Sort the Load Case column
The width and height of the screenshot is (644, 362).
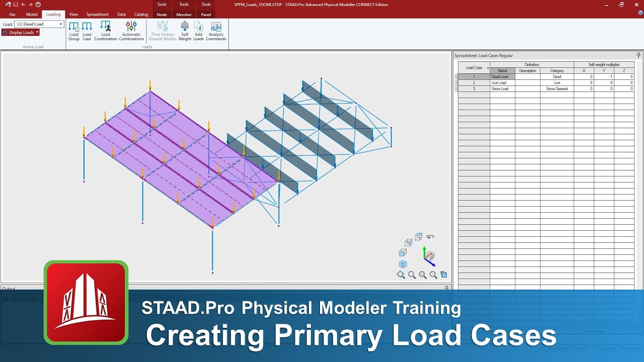tap(474, 67)
